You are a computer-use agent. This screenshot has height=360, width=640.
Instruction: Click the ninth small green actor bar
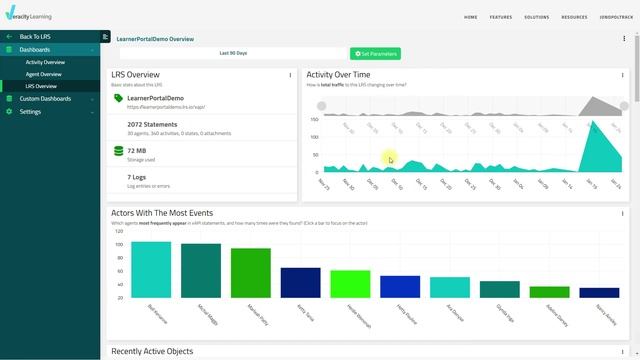click(549, 292)
